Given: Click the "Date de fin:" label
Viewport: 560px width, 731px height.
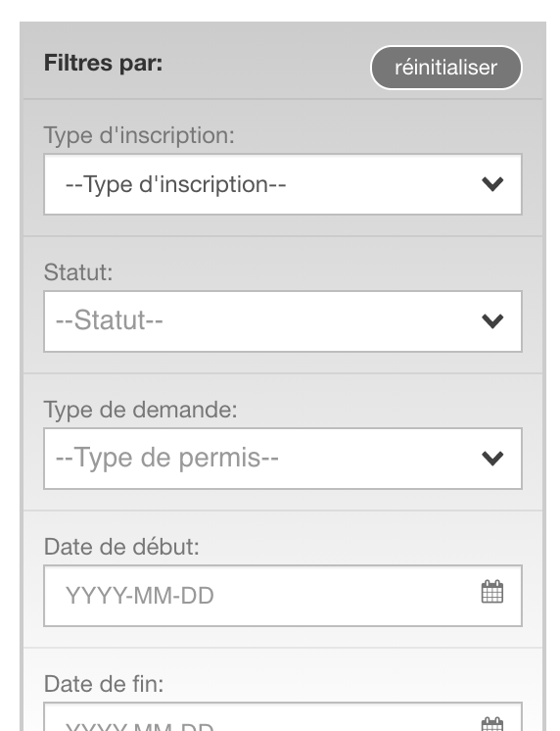Looking at the screenshot, I should 104,684.
